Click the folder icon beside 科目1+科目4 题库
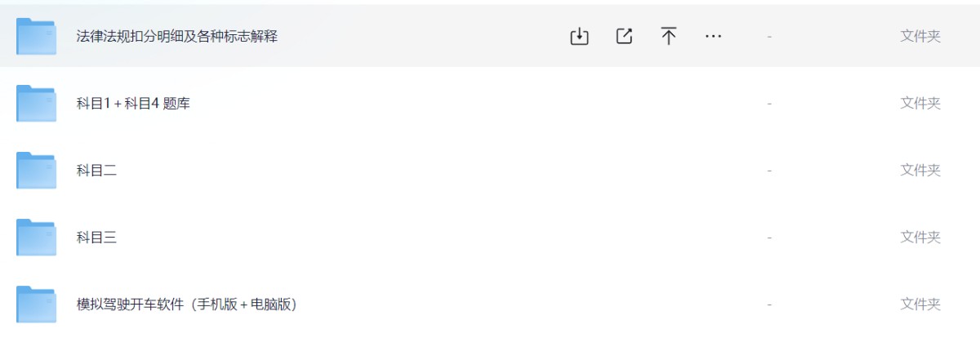 pos(36,104)
